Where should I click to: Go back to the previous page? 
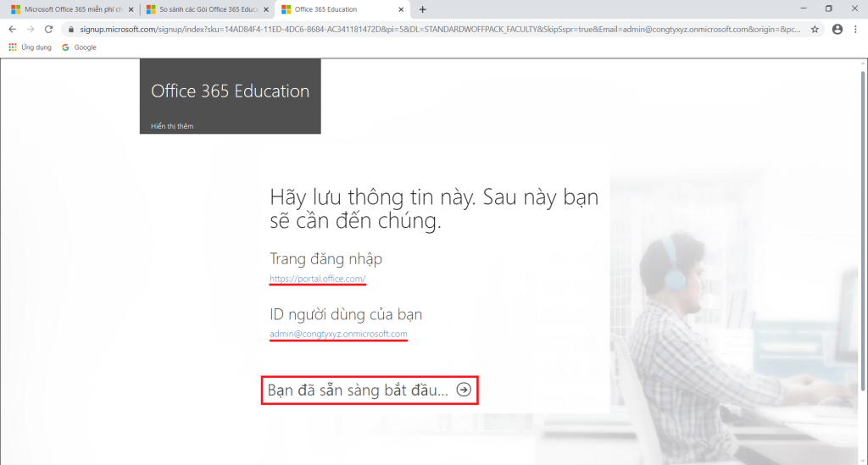pyautogui.click(x=12, y=30)
